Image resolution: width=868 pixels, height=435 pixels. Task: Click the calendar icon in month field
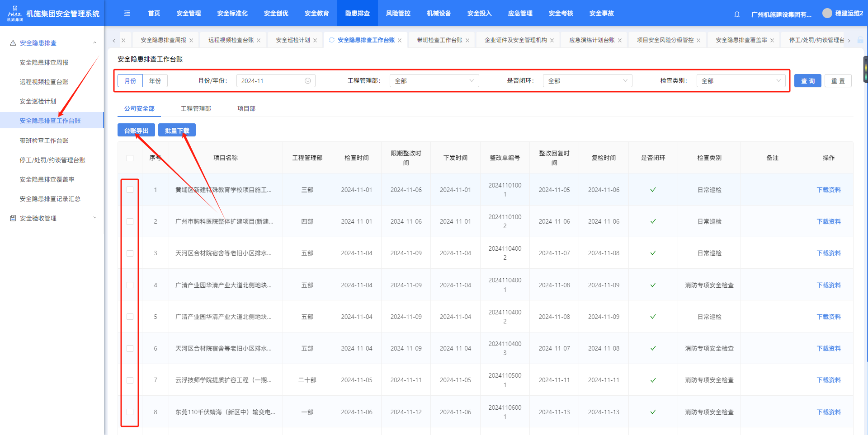click(308, 81)
